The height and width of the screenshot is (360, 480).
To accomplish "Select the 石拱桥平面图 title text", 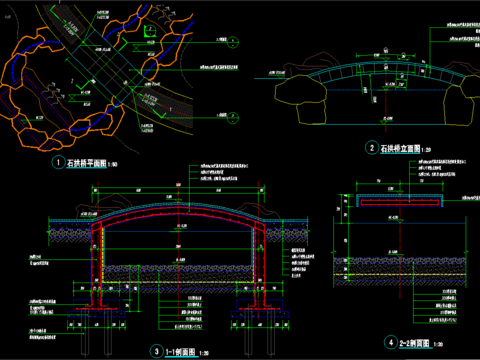I will pyautogui.click(x=87, y=163).
